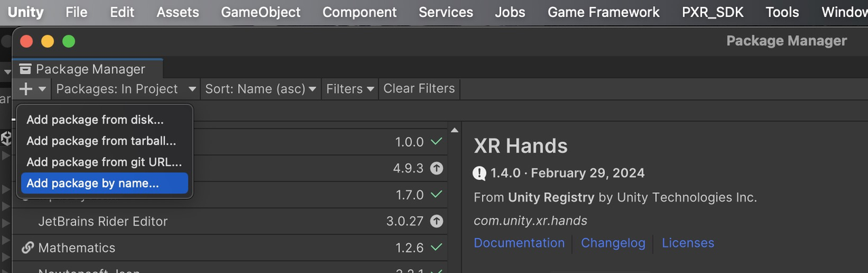
Task: Click the Clear Filters button
Action: tap(419, 89)
